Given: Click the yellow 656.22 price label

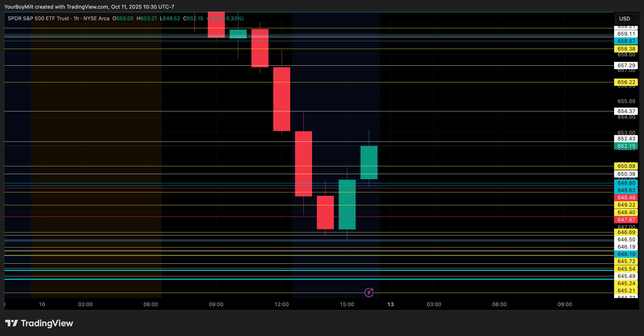Looking at the screenshot, I should 626,82.
